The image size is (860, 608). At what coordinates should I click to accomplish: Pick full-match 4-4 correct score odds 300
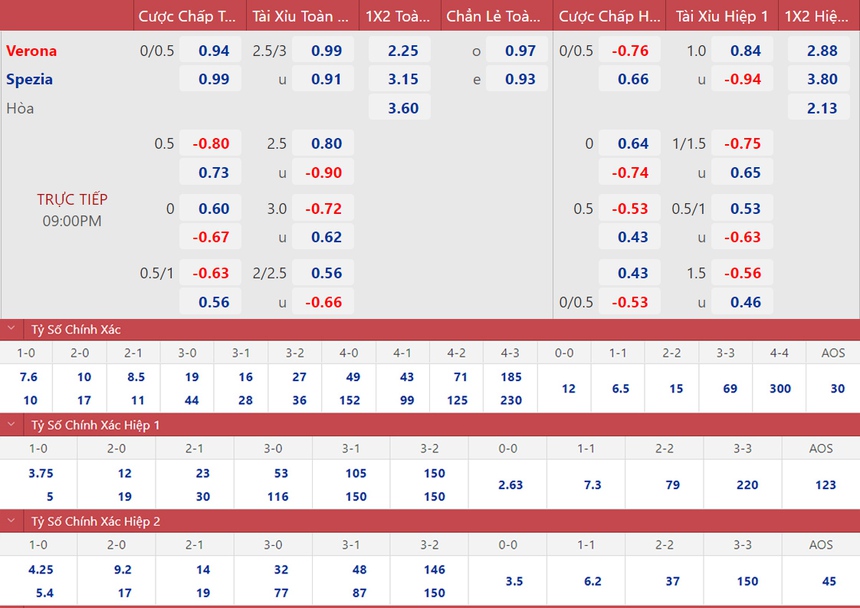tap(780, 388)
